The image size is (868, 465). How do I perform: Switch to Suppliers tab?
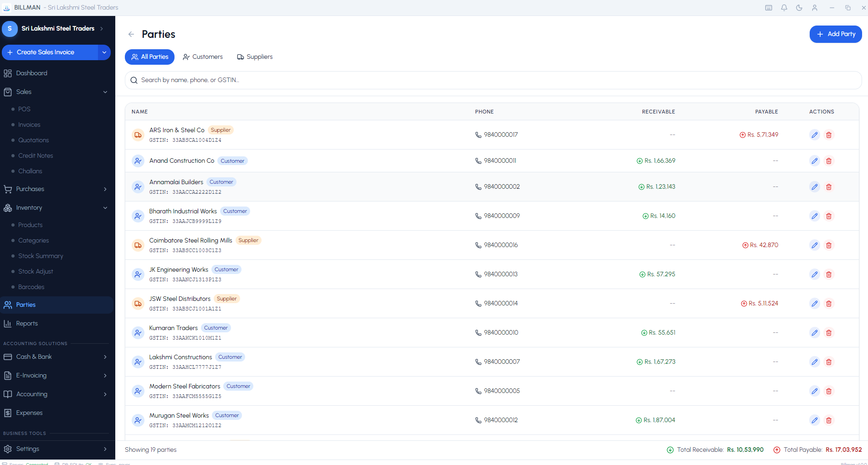255,57
